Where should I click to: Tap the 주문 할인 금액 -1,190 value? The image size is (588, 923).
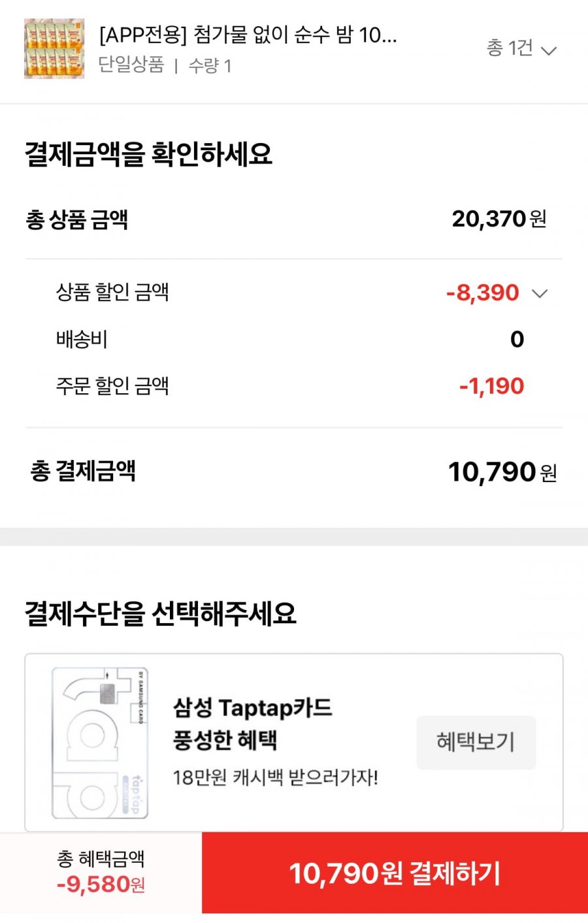click(x=491, y=386)
